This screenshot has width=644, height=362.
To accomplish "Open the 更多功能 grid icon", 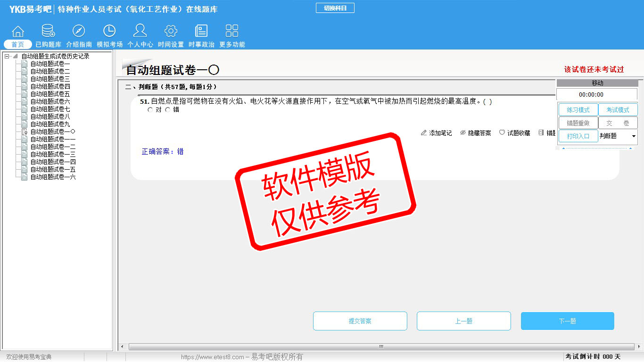I will tap(232, 32).
